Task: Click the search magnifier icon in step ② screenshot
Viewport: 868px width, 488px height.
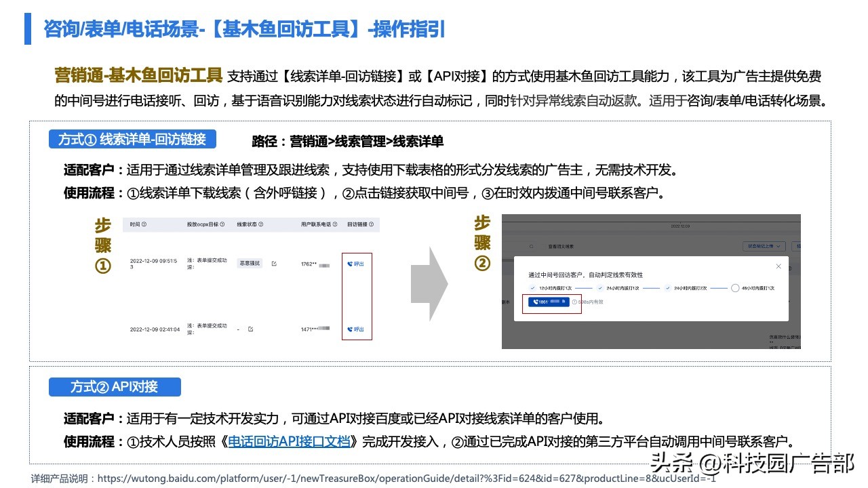Action: 532,247
